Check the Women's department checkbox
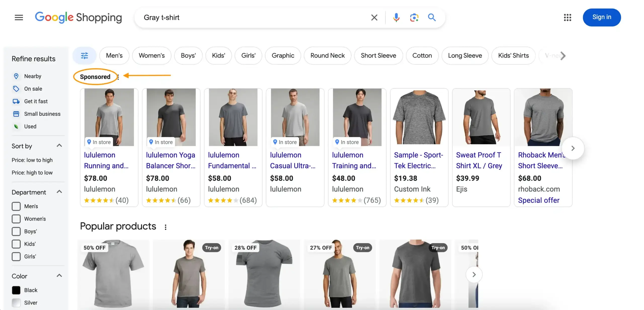Viewport: 644px width, 310px height. (16, 219)
